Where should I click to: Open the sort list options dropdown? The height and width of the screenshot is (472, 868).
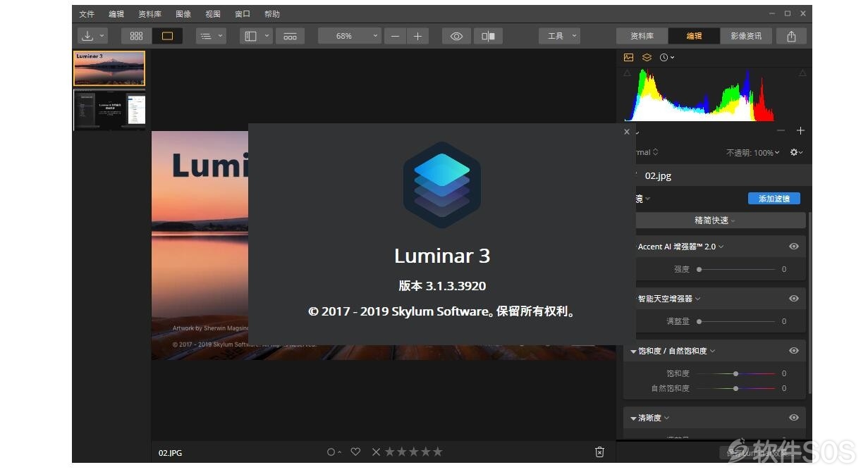click(212, 36)
